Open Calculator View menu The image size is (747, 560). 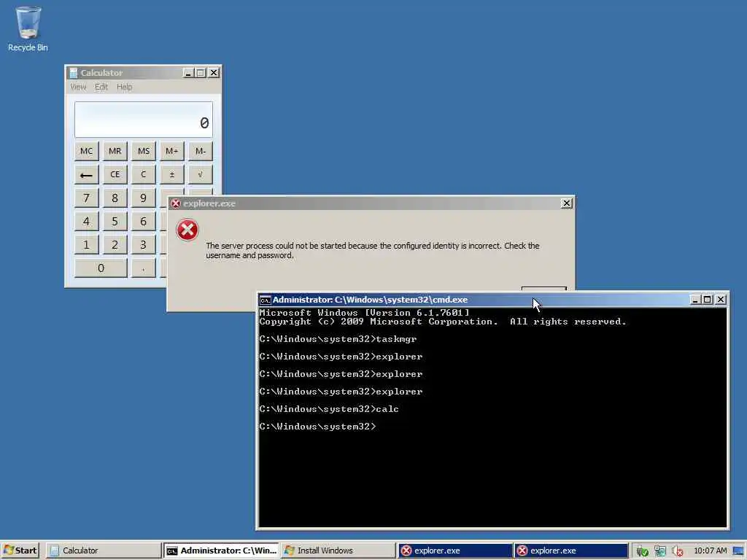(78, 87)
